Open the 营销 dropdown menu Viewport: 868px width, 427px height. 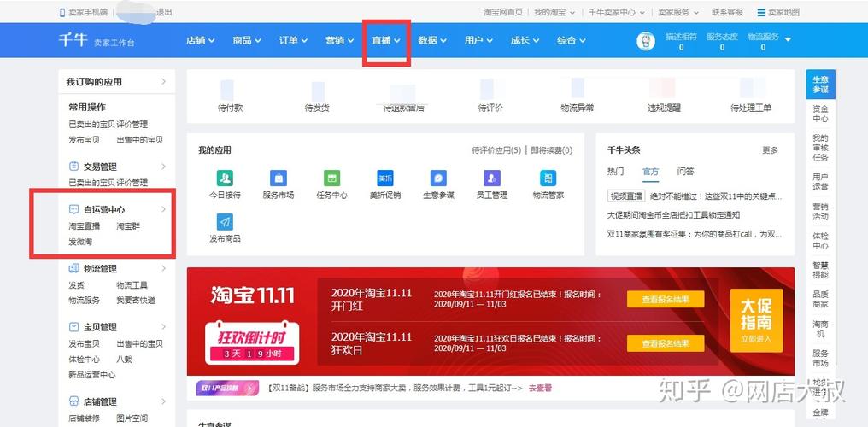pos(339,40)
